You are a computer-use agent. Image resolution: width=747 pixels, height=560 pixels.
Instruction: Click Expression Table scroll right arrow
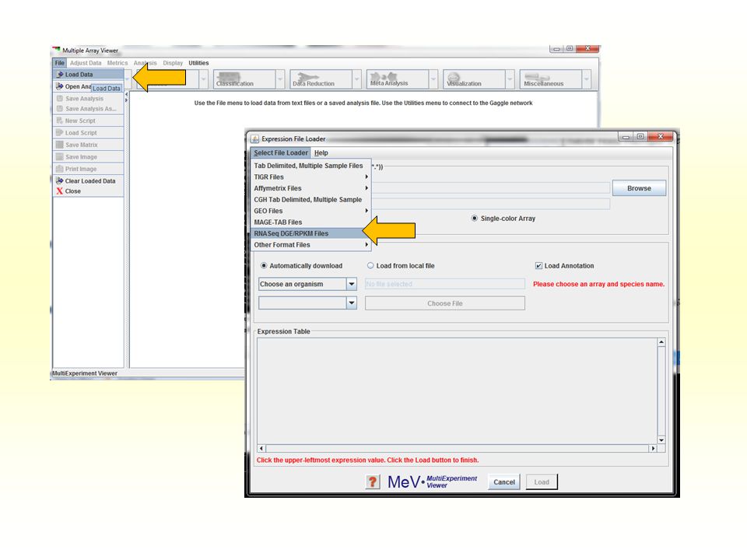coord(653,449)
